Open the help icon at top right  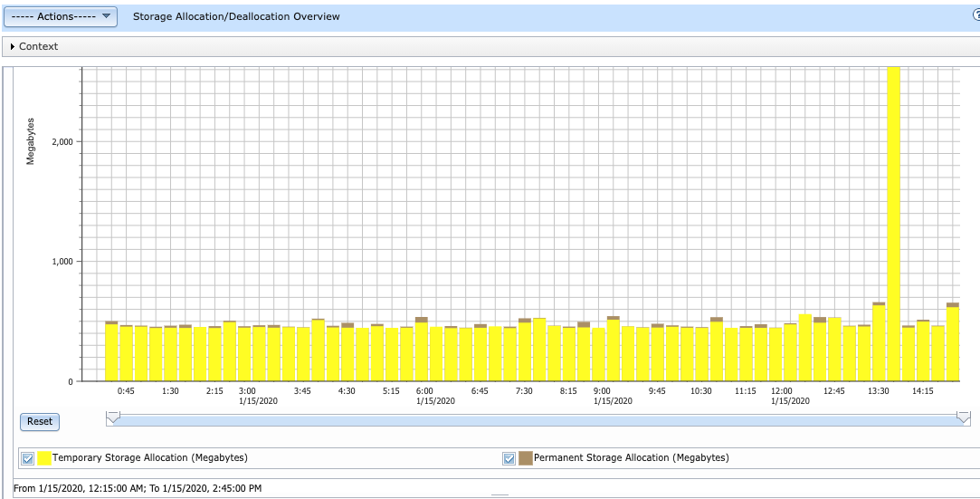[x=975, y=16]
